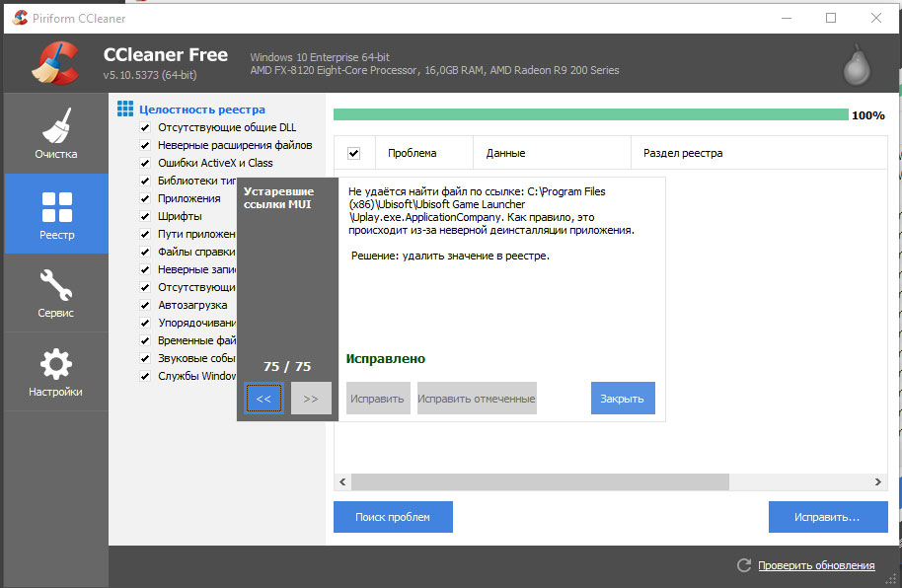Click the grid icon next to Целостность реестра
Viewport: 902px width, 588px height.
[124, 109]
